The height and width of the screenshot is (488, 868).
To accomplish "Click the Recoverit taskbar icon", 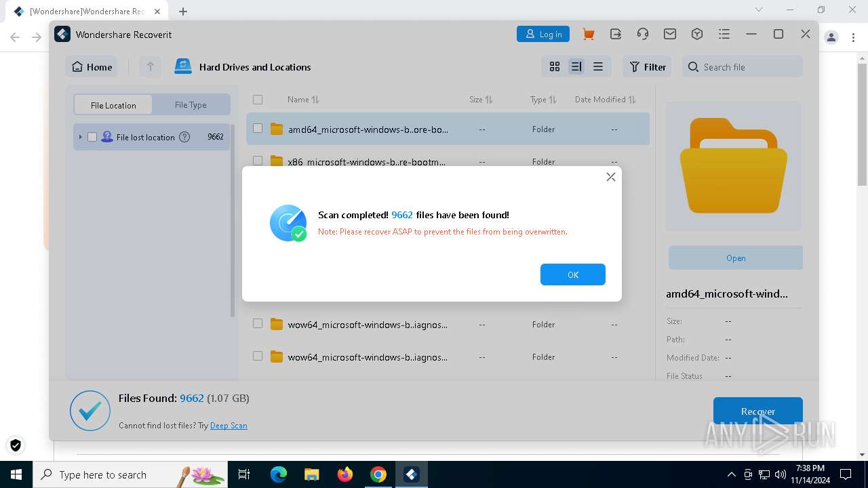I will pos(412,474).
